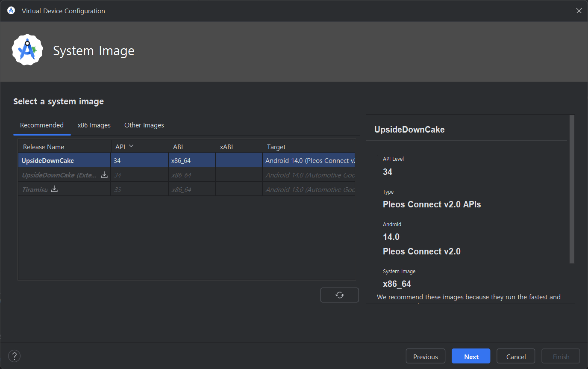Image resolution: width=588 pixels, height=369 pixels.
Task: Click the refresh system images icon button
Action: point(339,295)
